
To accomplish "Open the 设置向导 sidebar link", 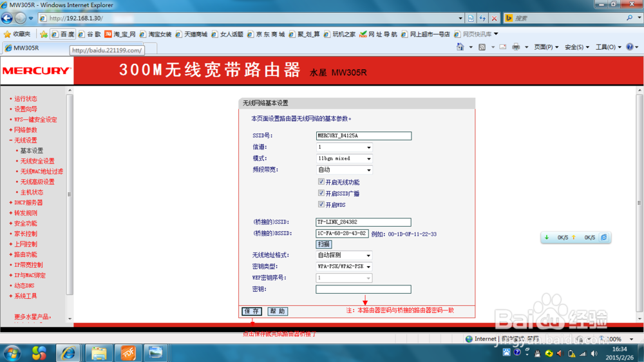I will point(26,109).
